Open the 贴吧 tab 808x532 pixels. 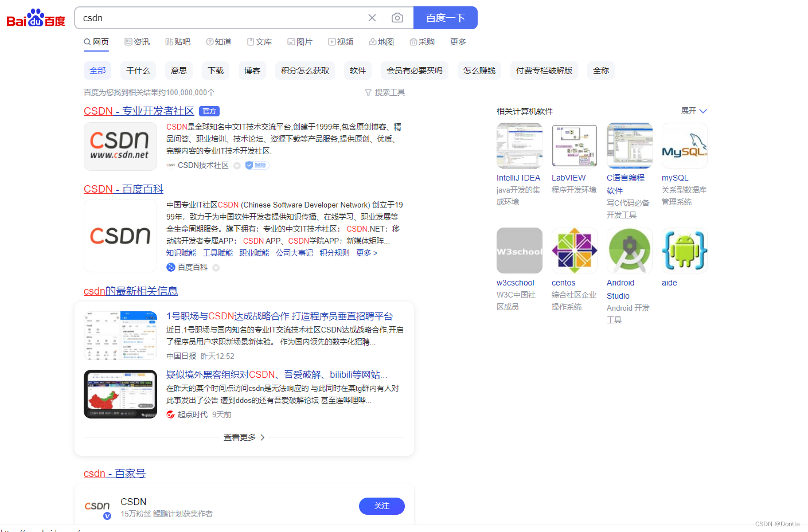pos(178,42)
